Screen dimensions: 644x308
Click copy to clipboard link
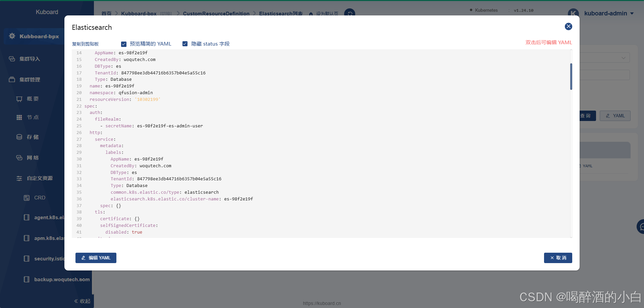85,44
